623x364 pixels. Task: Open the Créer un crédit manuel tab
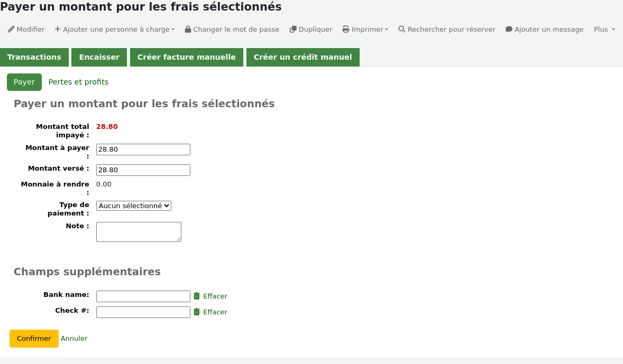[x=303, y=57]
